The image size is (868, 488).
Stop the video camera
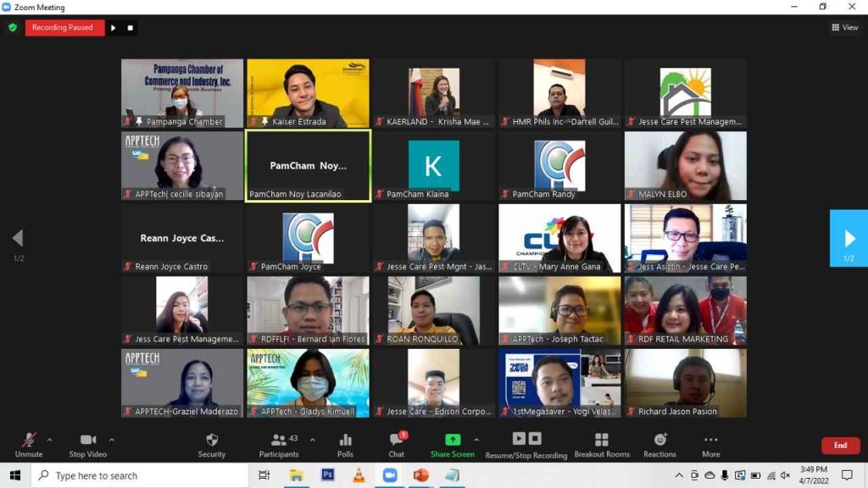pyautogui.click(x=87, y=445)
